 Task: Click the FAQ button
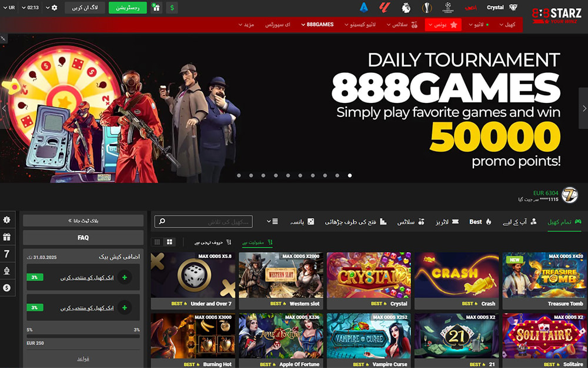pyautogui.click(x=83, y=237)
